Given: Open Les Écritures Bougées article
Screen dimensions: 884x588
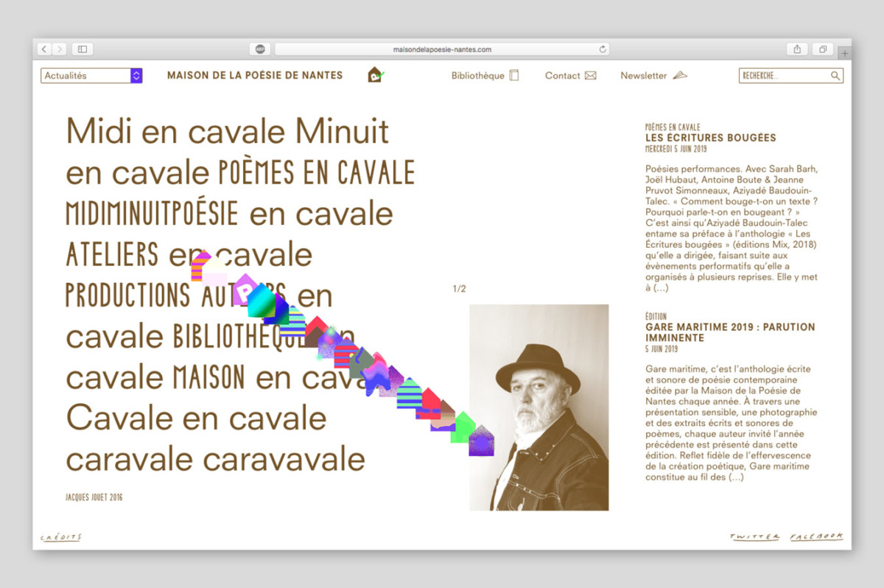Looking at the screenshot, I should [710, 138].
